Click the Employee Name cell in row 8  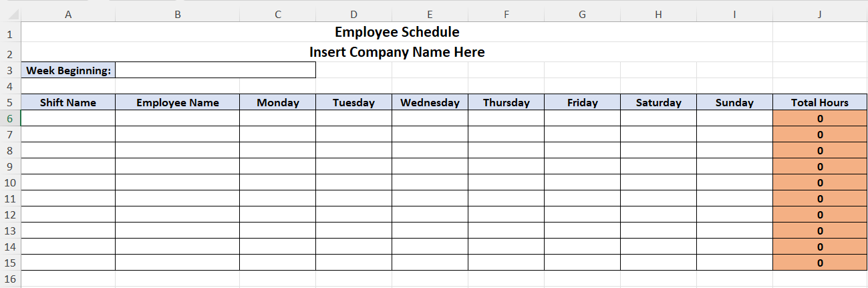[177, 150]
